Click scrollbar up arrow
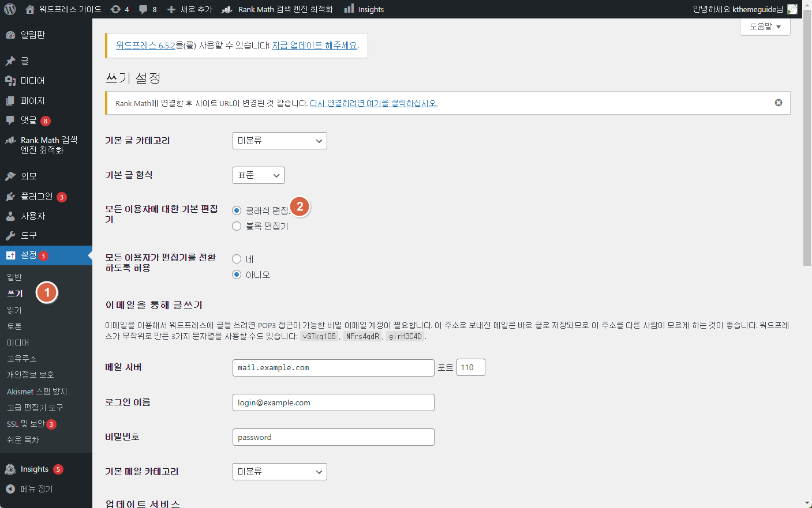The image size is (812, 508). point(807,4)
